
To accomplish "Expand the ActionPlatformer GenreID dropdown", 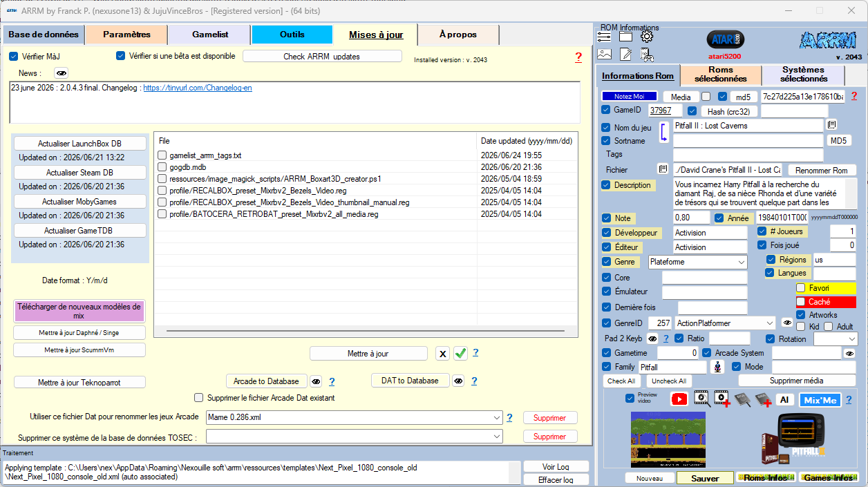I will coord(770,323).
